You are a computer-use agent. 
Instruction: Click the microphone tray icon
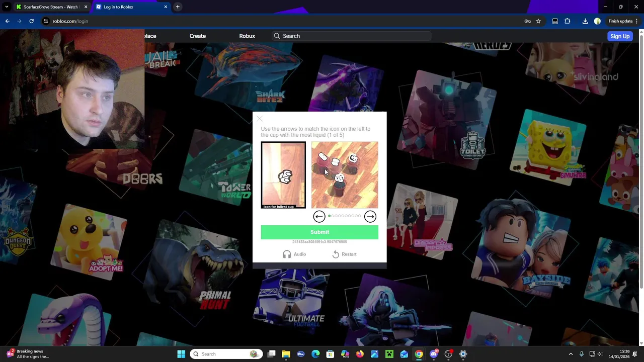click(x=582, y=354)
